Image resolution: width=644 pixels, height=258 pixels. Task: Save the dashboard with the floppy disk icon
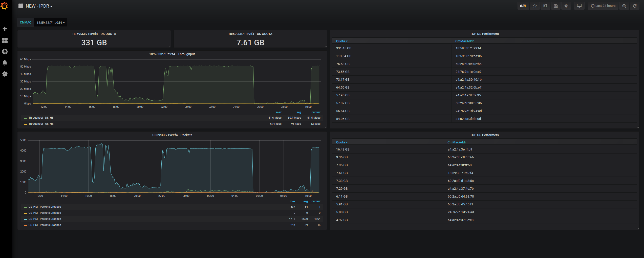(x=556, y=6)
